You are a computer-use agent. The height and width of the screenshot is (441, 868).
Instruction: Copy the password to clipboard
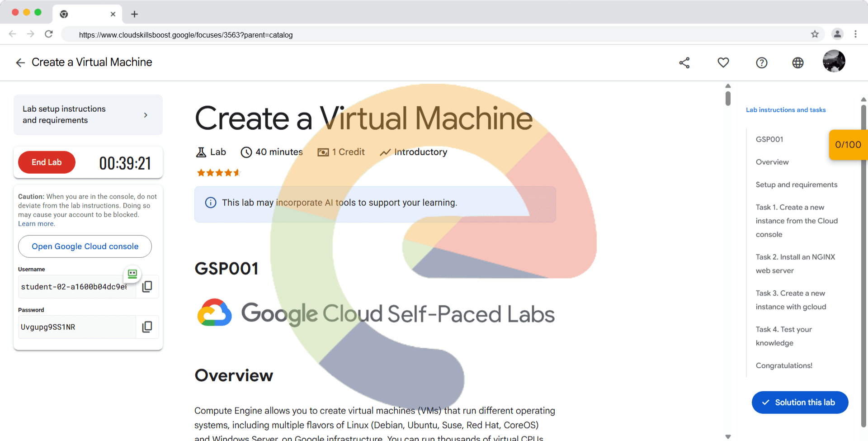(x=147, y=327)
